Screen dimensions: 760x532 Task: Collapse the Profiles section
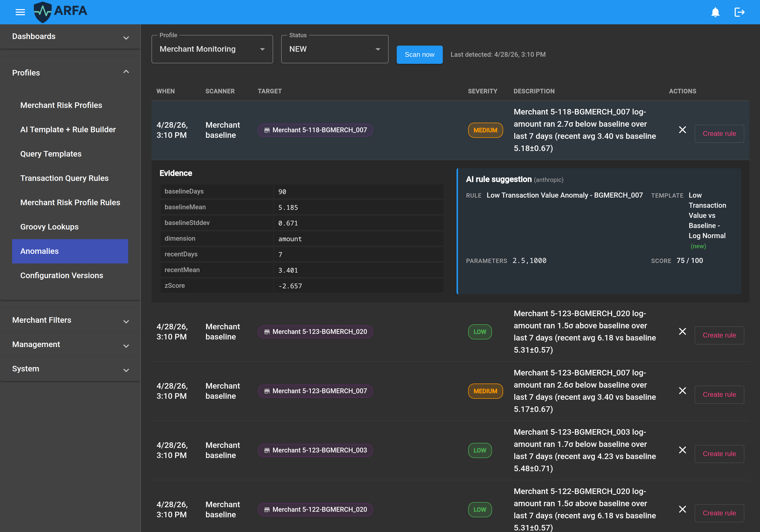[70, 72]
